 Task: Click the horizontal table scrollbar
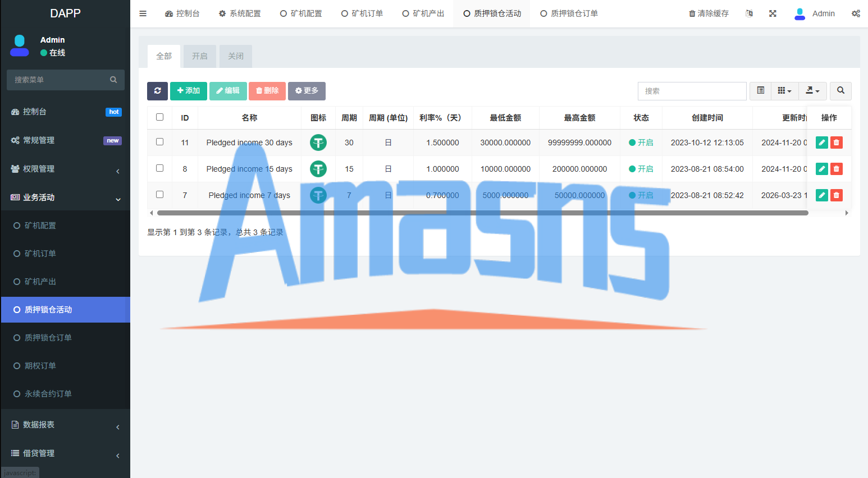coord(482,213)
